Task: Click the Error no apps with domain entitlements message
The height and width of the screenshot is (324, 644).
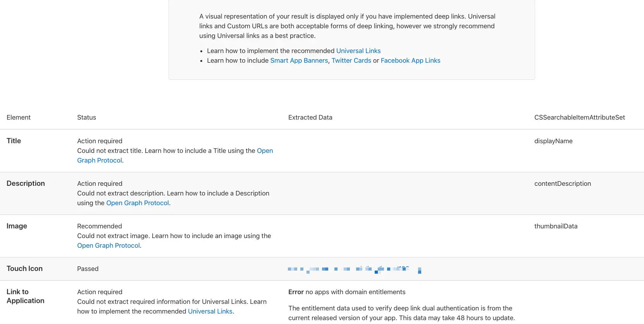Action: pos(346,292)
